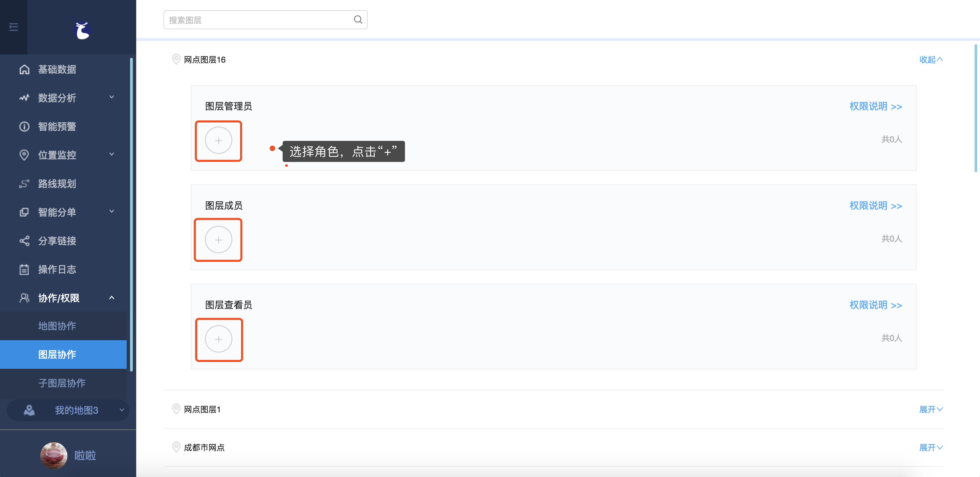Expand 成都市网点 with 展开
Image resolution: width=980 pixels, height=477 pixels.
[x=931, y=447]
